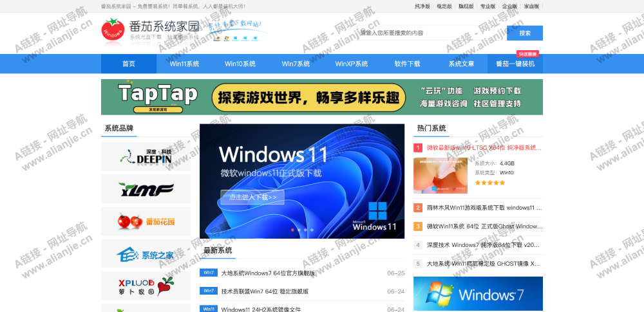Open the 纯净版 top link
644x312 pixels.
pyautogui.click(x=422, y=6)
